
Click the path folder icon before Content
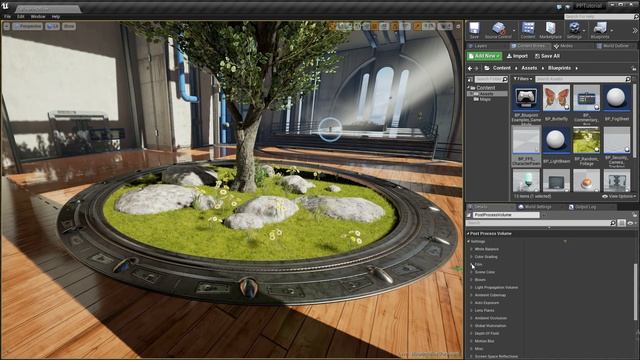[x=487, y=68]
